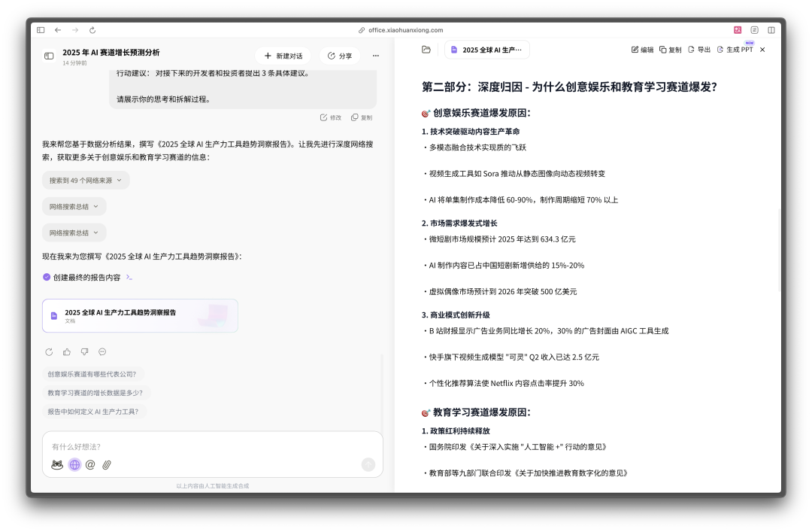Collapse the chat sidebar panel icon
The height and width of the screenshot is (532, 812).
(x=49, y=56)
